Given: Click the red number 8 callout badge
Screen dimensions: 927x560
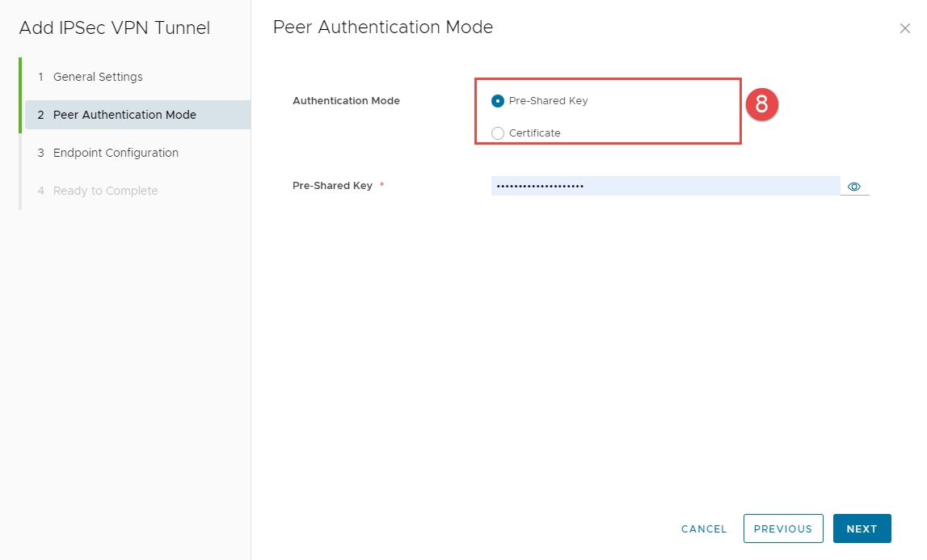Looking at the screenshot, I should (761, 104).
